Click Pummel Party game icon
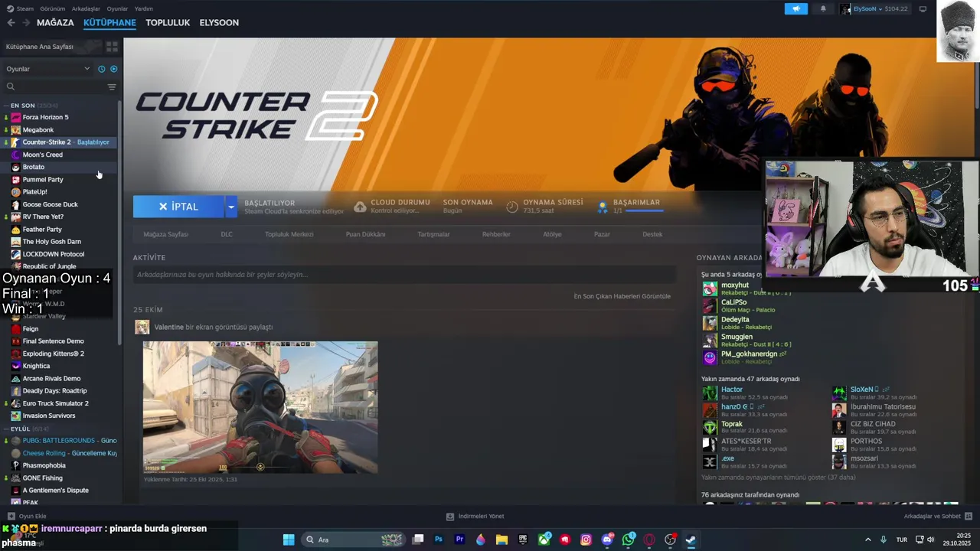Image resolution: width=980 pixels, height=551 pixels. point(15,179)
